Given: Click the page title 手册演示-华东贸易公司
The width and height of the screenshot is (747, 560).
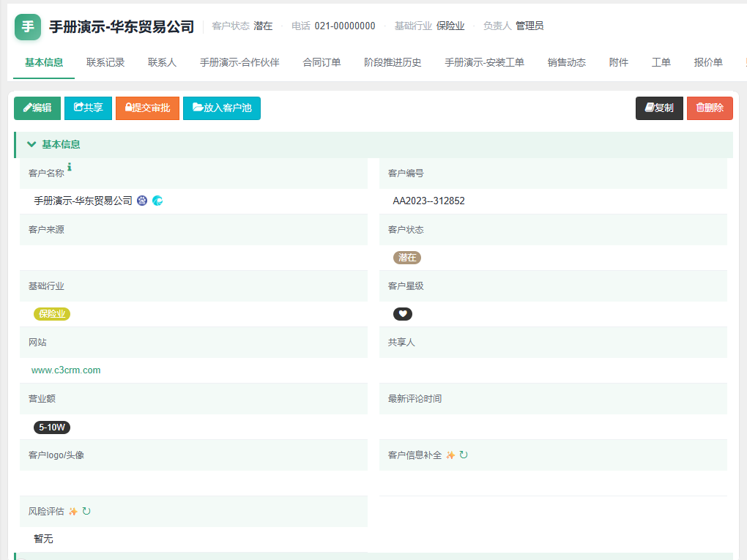Looking at the screenshot, I should 122,27.
